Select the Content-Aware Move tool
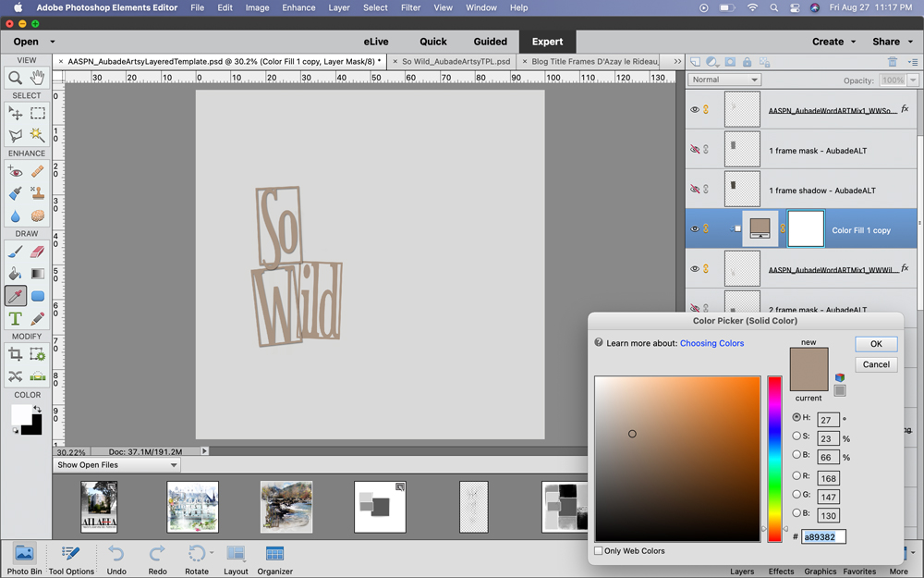This screenshot has width=924, height=578. click(16, 376)
